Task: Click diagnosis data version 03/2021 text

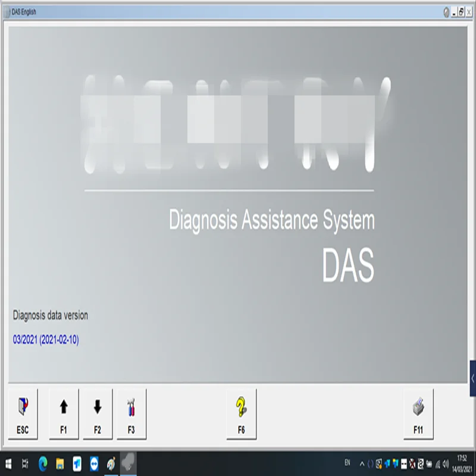Action: point(46,339)
